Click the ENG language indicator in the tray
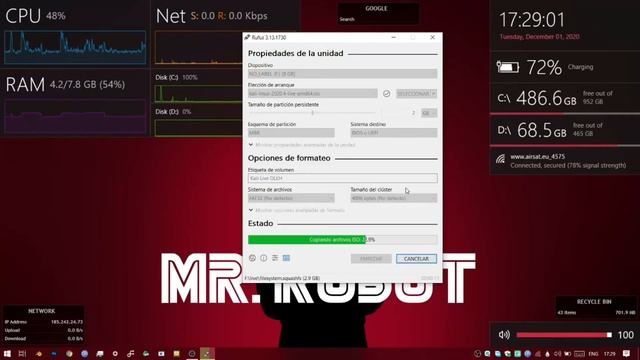 point(593,354)
